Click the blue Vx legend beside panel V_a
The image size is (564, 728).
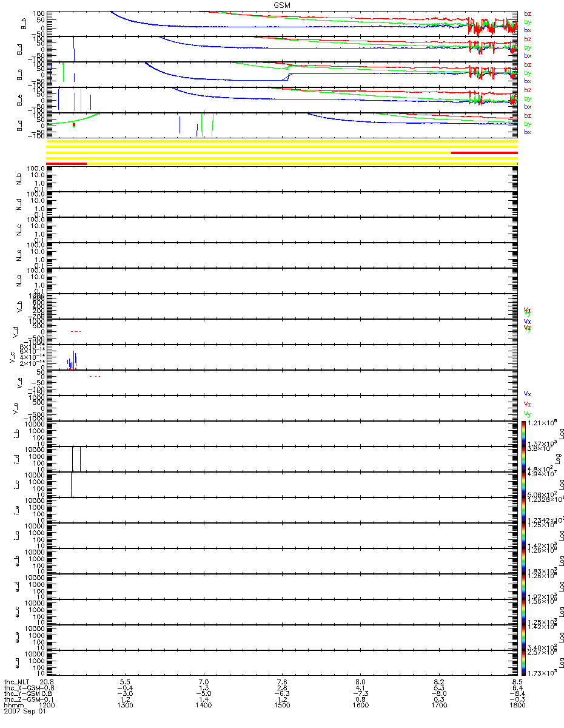[x=527, y=394]
